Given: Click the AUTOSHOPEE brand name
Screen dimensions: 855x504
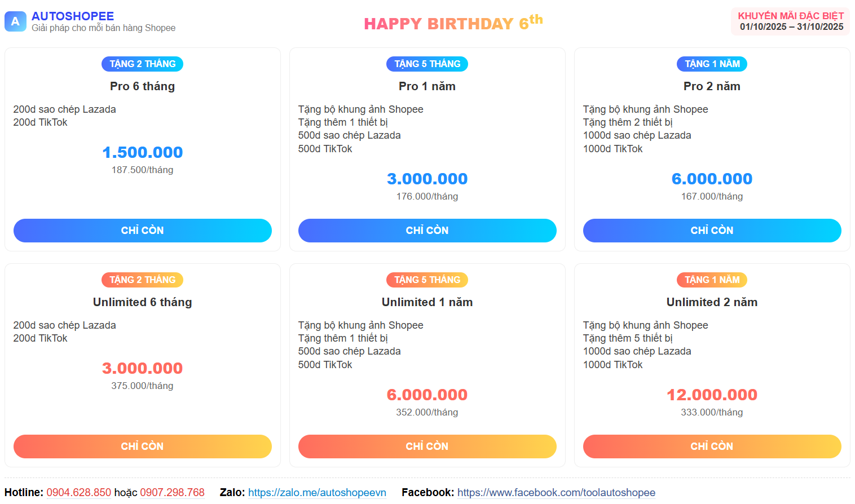Looking at the screenshot, I should point(73,16).
